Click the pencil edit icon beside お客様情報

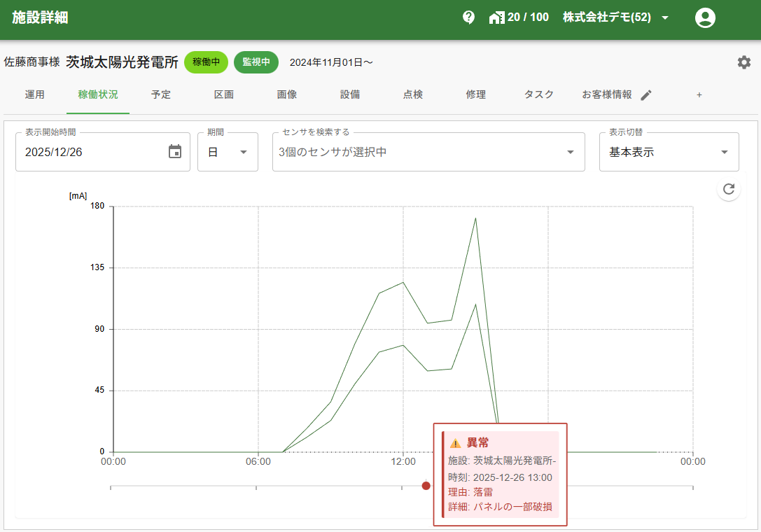tap(646, 95)
